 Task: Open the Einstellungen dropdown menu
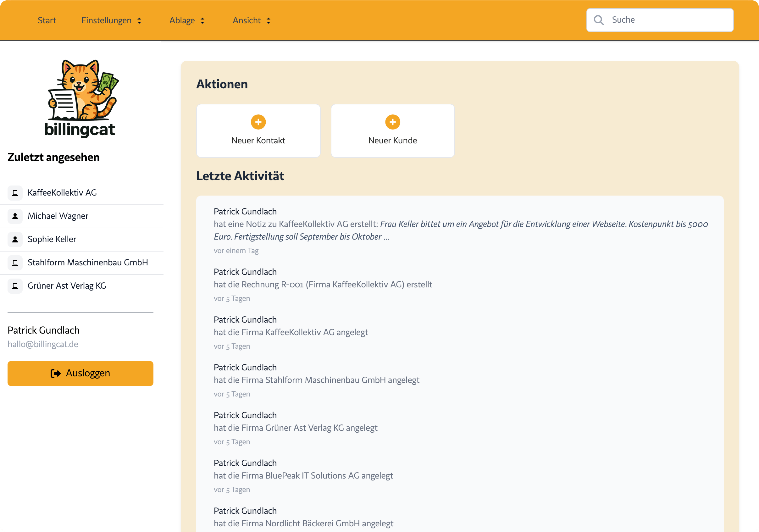tap(111, 20)
